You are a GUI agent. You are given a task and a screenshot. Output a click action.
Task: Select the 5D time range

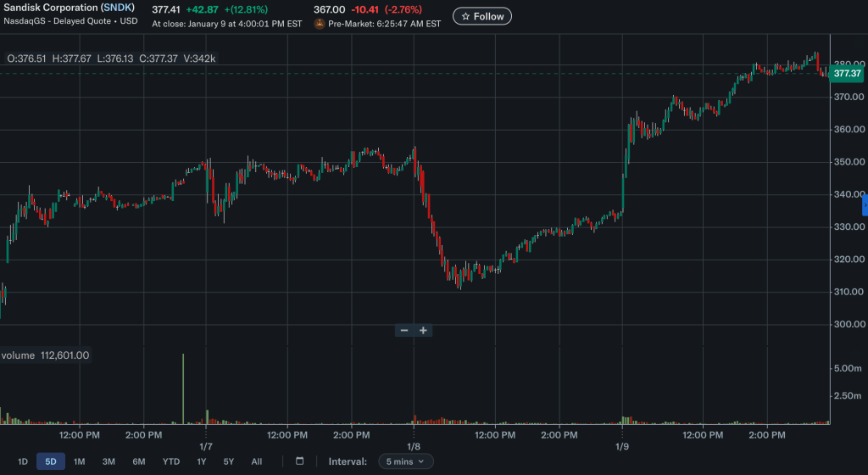[51, 461]
